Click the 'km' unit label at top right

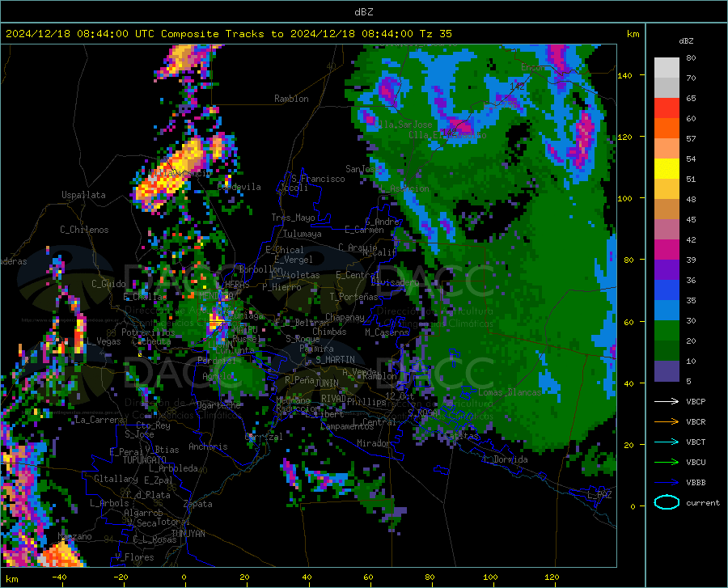(x=633, y=34)
